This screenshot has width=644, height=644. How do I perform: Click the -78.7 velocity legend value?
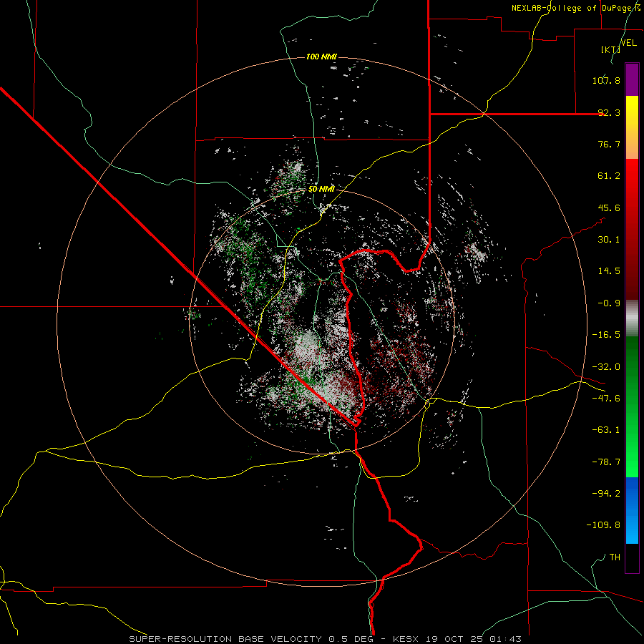point(606,462)
